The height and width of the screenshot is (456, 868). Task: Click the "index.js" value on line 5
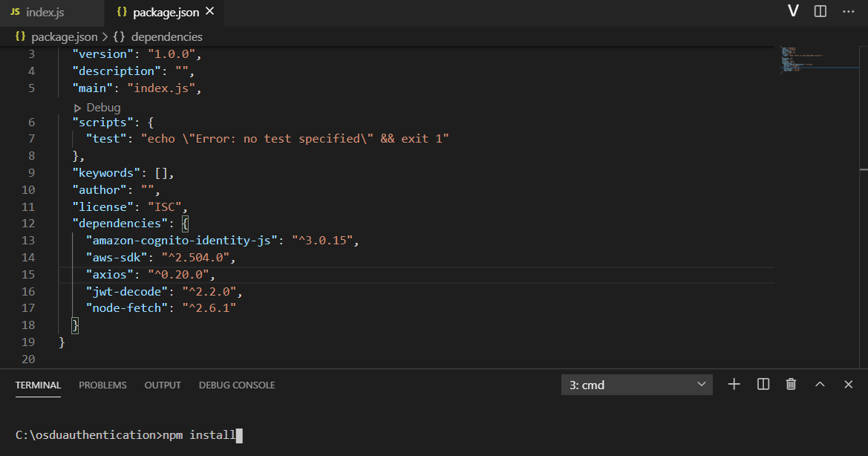point(161,88)
